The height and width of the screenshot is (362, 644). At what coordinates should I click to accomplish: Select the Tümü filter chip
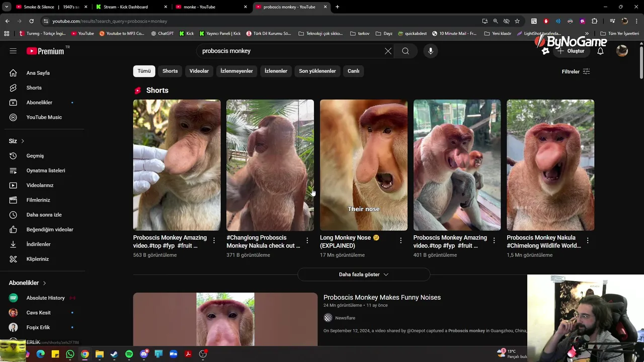(144, 71)
